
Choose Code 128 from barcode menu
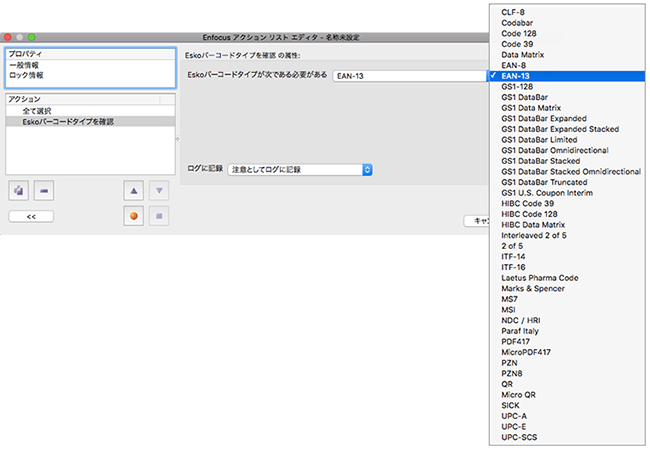[x=567, y=33]
